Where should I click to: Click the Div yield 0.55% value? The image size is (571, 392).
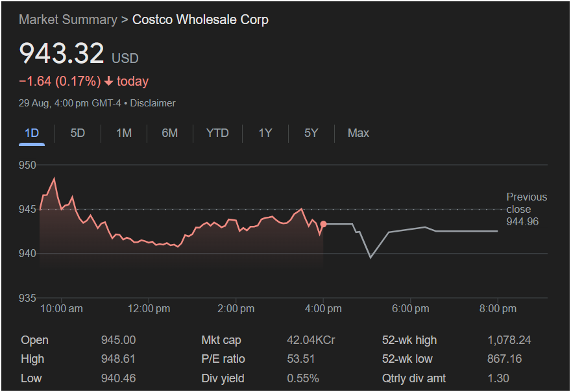[x=302, y=378]
